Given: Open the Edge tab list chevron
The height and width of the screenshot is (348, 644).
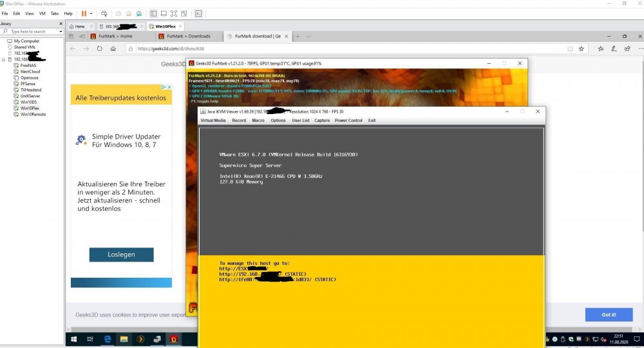Looking at the screenshot, I should [x=308, y=36].
